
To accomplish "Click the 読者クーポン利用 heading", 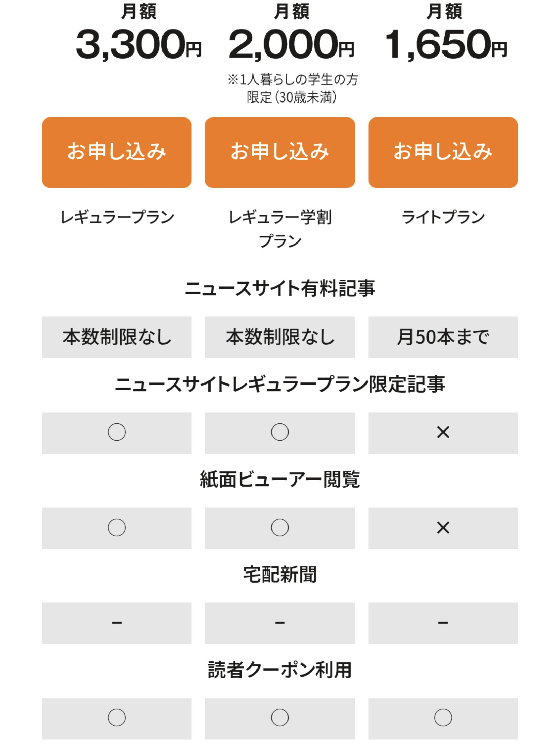I will coord(280,670).
